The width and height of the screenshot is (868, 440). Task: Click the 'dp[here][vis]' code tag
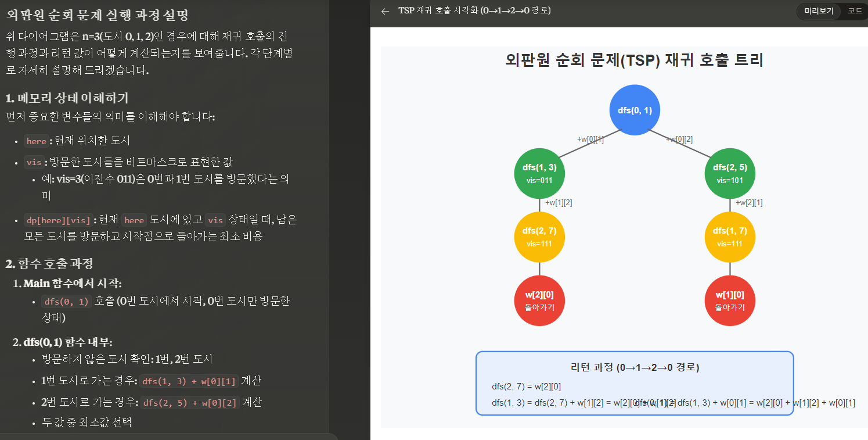59,220
